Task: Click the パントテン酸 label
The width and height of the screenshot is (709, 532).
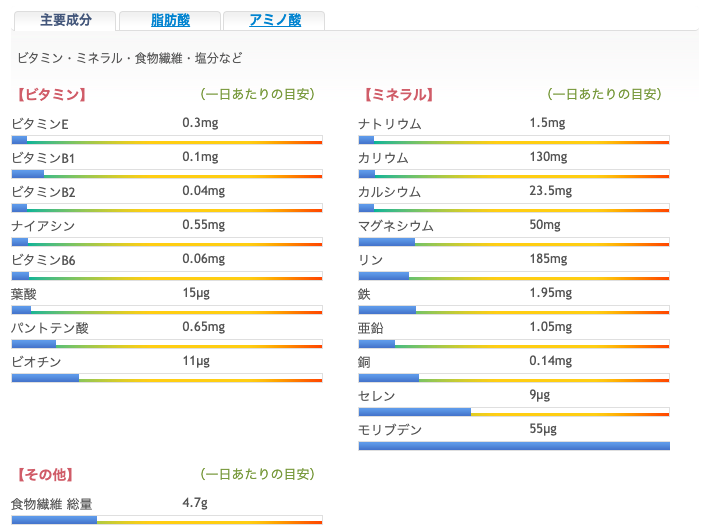Action: click(50, 328)
